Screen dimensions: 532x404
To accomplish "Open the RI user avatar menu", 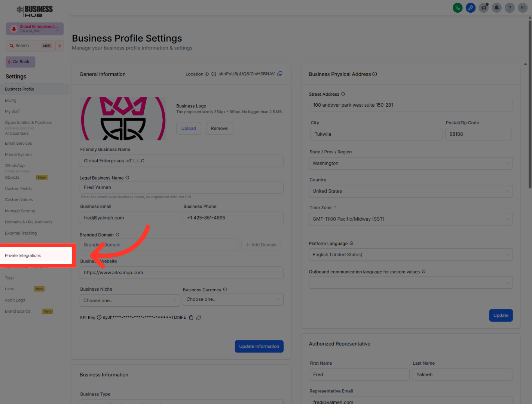I will 523,7.
